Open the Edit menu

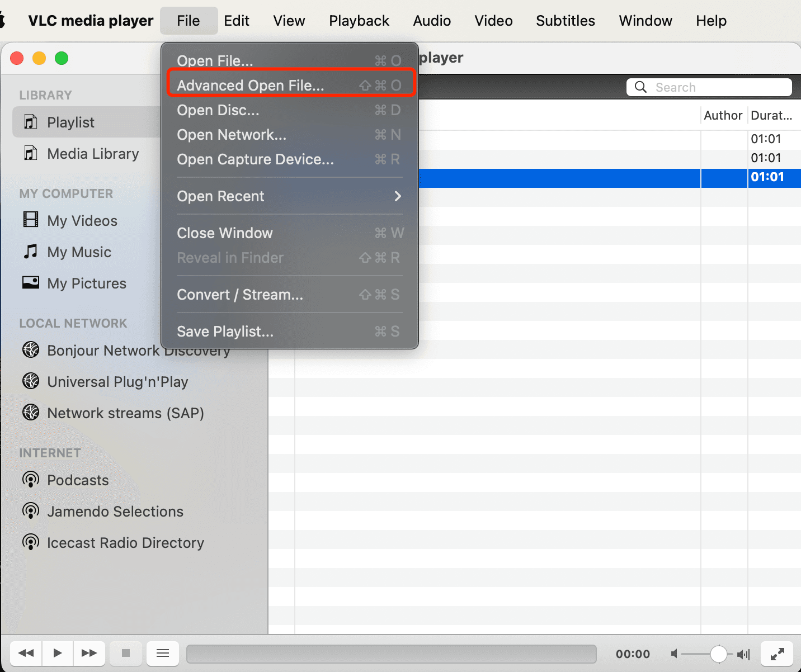237,21
